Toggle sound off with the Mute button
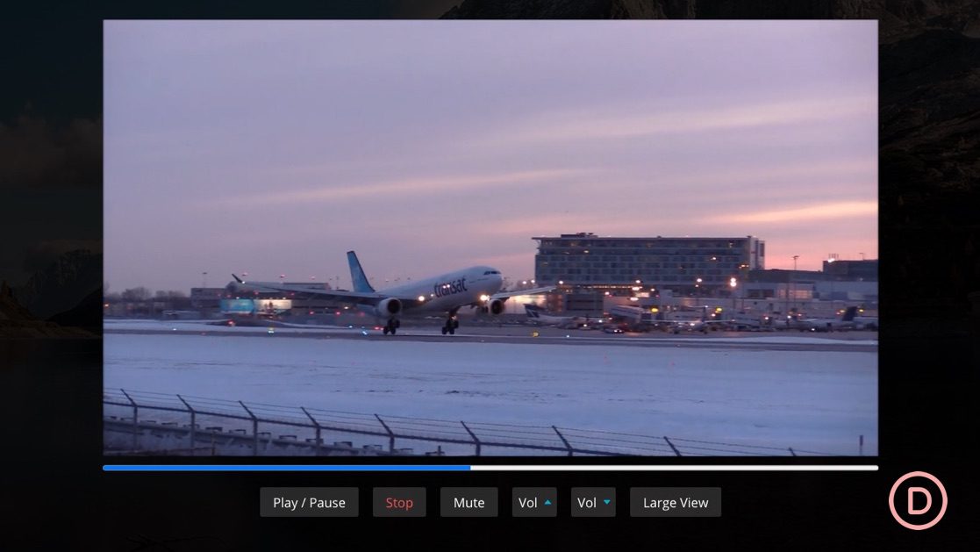Viewport: 980px width, 552px height. click(469, 502)
